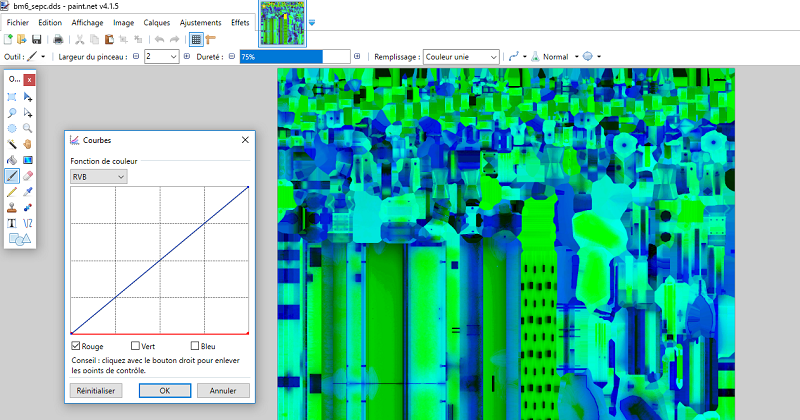Open the Effets menu
Image resolution: width=800 pixels, height=420 pixels.
click(240, 22)
